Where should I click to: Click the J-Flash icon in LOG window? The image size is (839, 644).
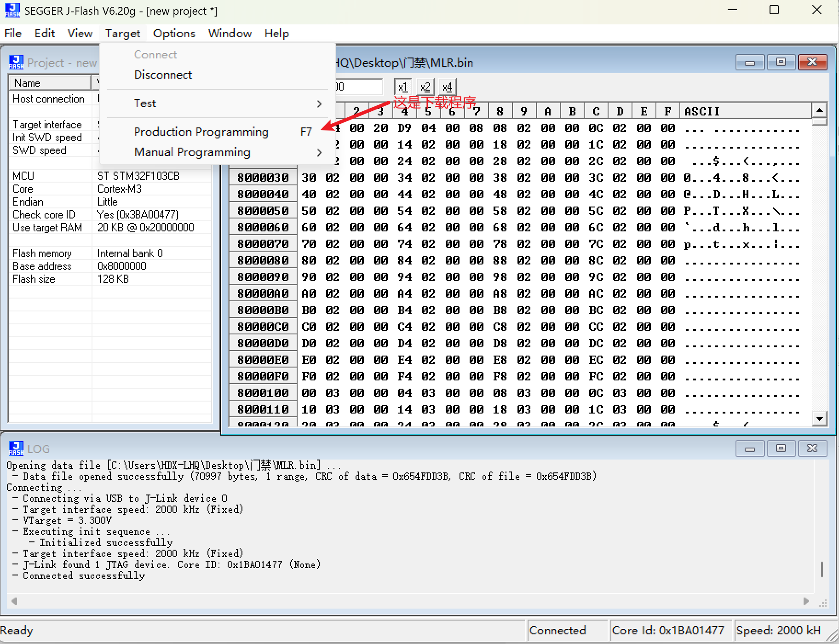tap(16, 448)
